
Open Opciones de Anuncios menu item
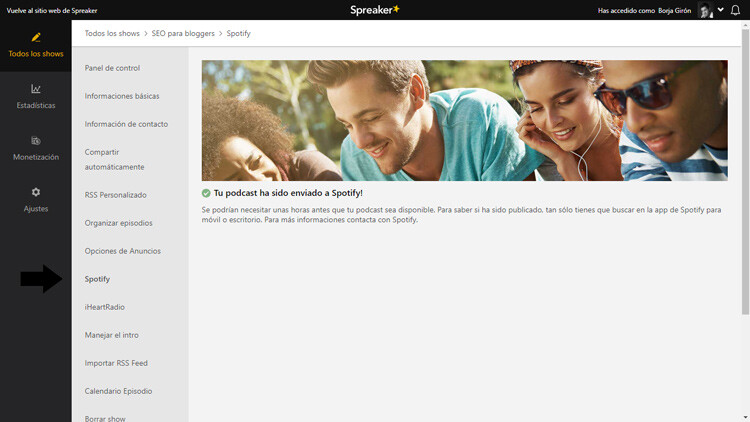(122, 251)
